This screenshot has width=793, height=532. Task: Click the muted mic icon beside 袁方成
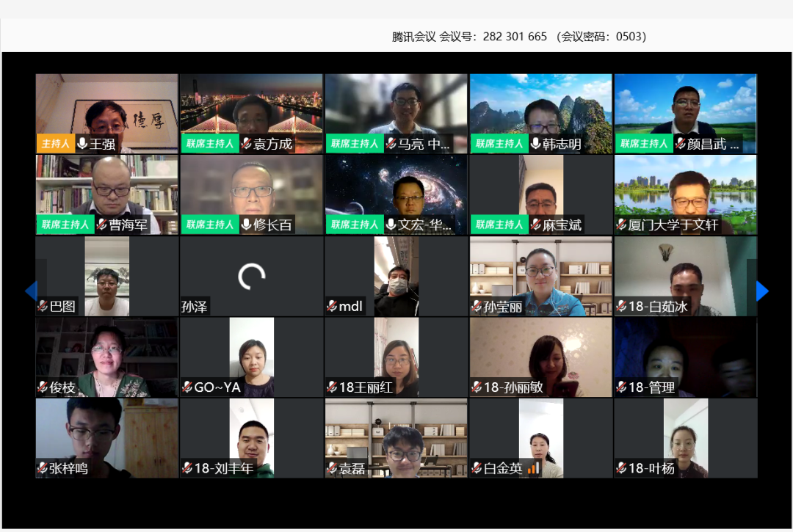247,144
